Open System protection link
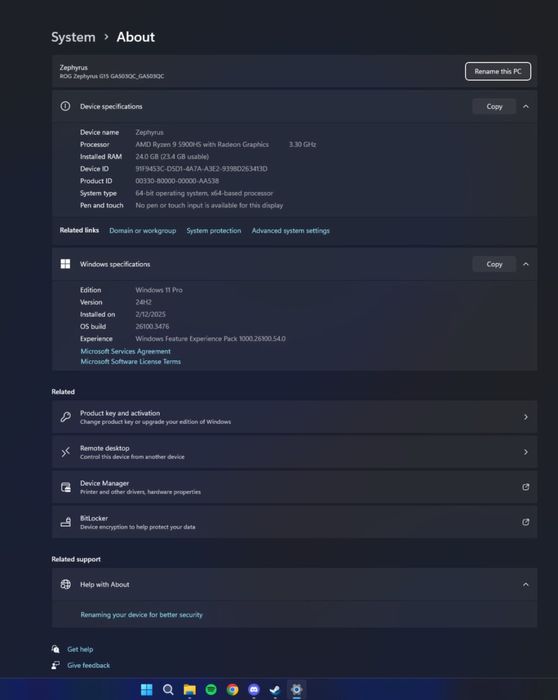Screen dimensions: 558x700 pos(214,230)
